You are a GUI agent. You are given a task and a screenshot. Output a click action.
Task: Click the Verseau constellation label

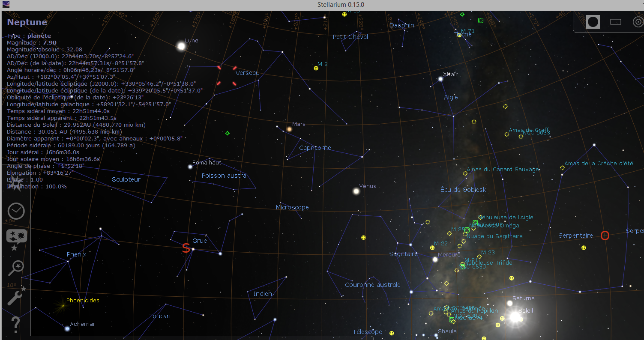(x=248, y=73)
